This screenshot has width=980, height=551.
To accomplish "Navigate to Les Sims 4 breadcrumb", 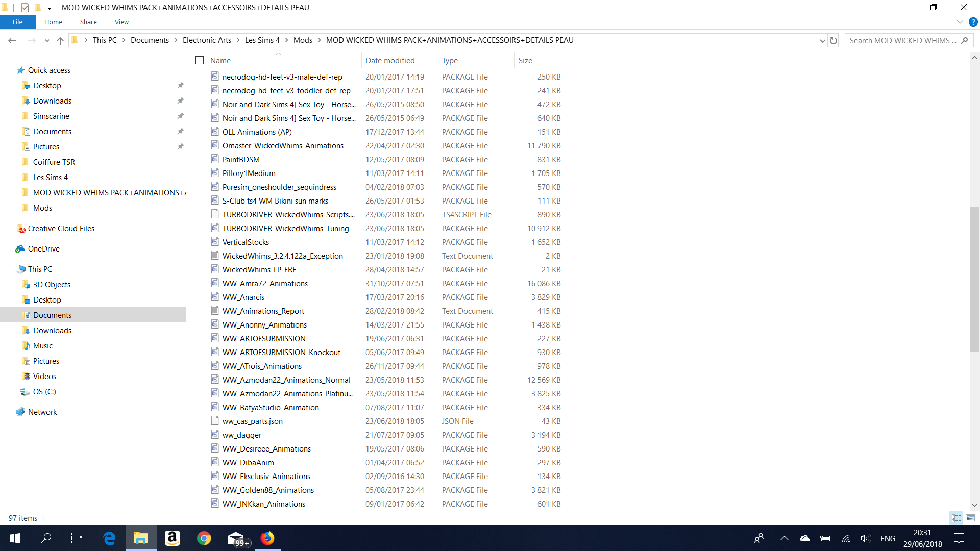I will click(x=262, y=40).
